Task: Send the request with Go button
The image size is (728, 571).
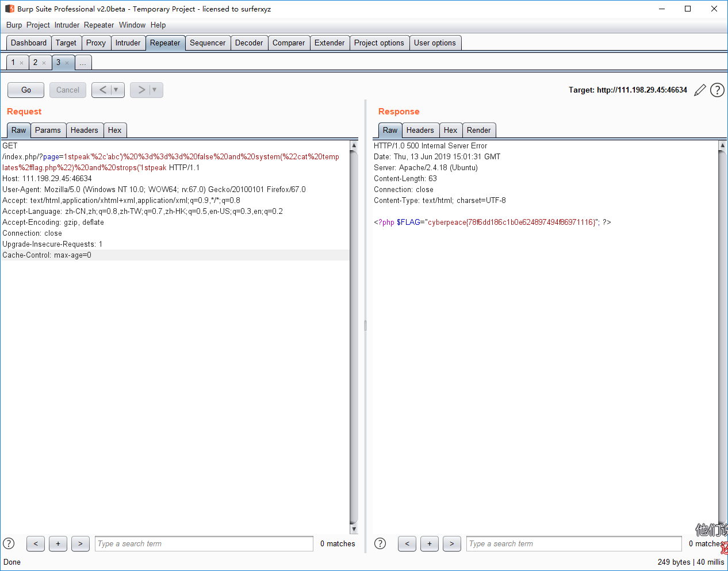Action: (26, 90)
